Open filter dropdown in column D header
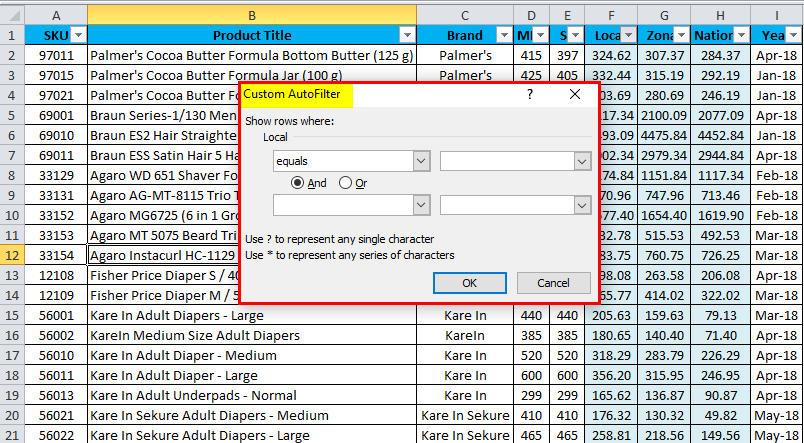The image size is (804, 443). [540, 35]
